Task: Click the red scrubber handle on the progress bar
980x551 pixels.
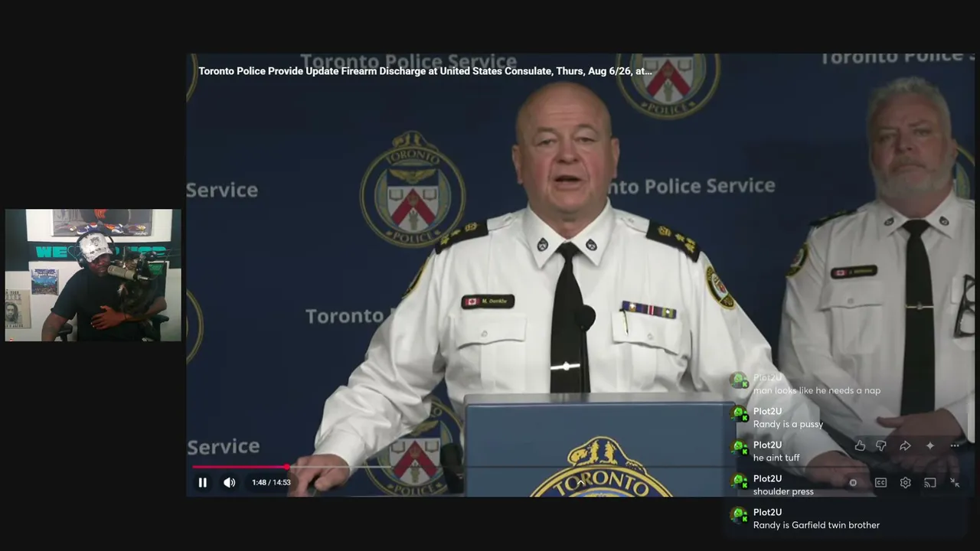Action: 286,466
